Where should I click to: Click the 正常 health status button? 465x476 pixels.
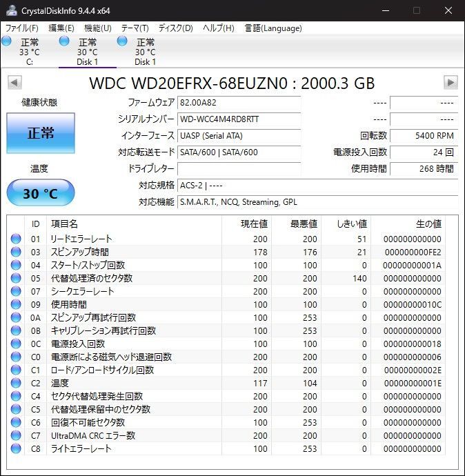pos(41,133)
